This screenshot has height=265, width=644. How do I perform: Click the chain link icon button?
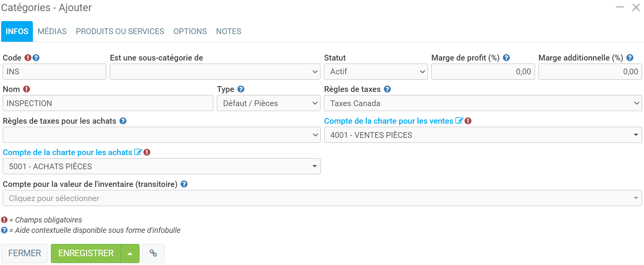[153, 254]
